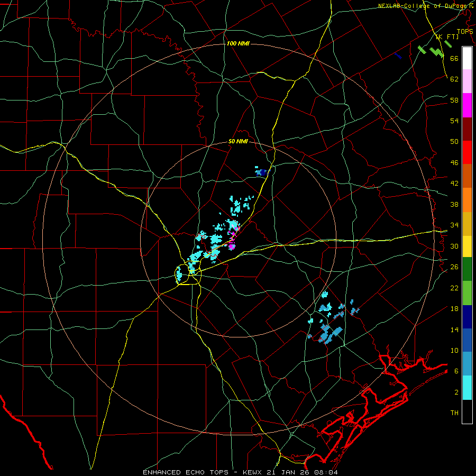Click the "ENHANCED ECHO TOPS" title text

[186, 472]
